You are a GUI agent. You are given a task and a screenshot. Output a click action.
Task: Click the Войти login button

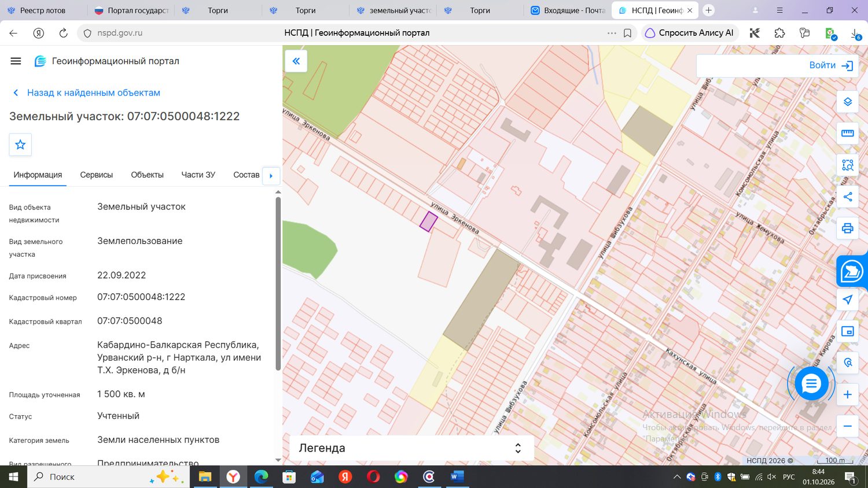pyautogui.click(x=831, y=65)
